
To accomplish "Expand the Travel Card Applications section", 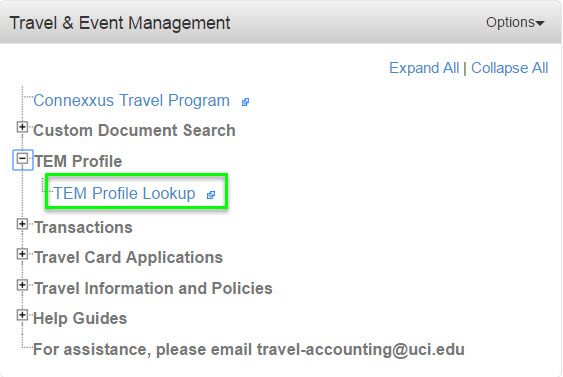I will [x=22, y=254].
